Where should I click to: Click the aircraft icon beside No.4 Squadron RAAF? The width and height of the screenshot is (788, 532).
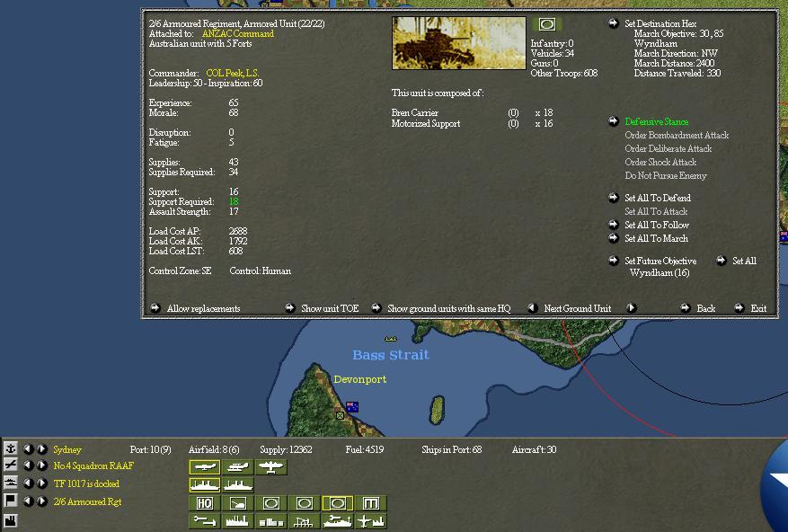[x=10, y=465]
